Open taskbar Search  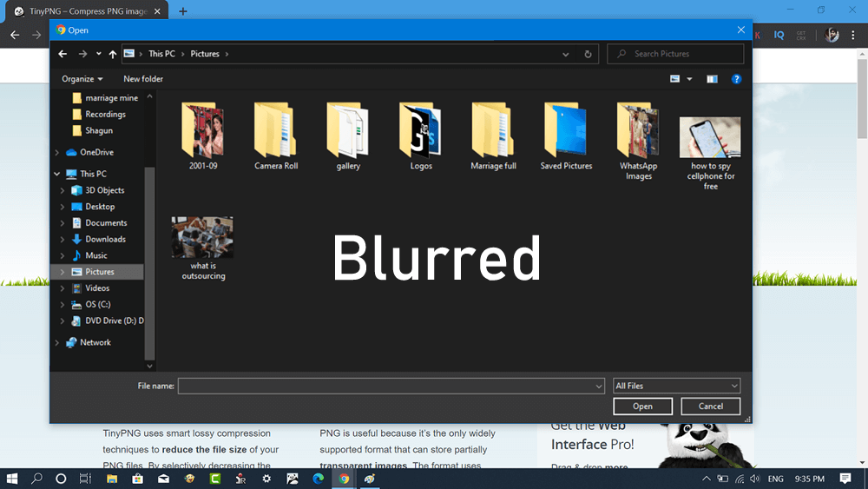(x=36, y=479)
